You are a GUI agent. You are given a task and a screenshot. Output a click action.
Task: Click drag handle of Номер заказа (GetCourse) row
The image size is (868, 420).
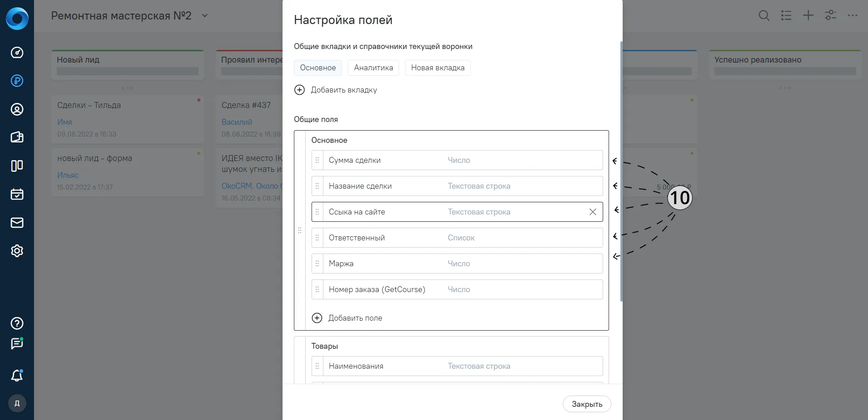pos(317,289)
